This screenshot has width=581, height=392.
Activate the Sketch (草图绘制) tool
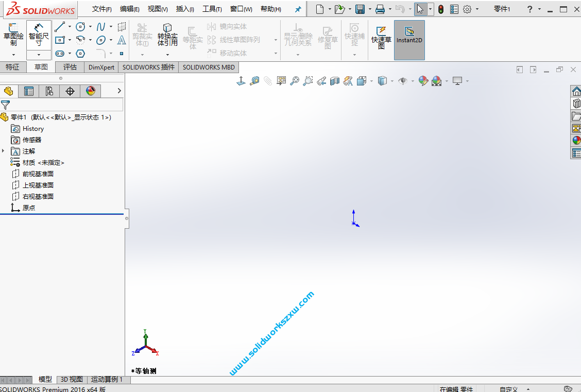click(14, 37)
